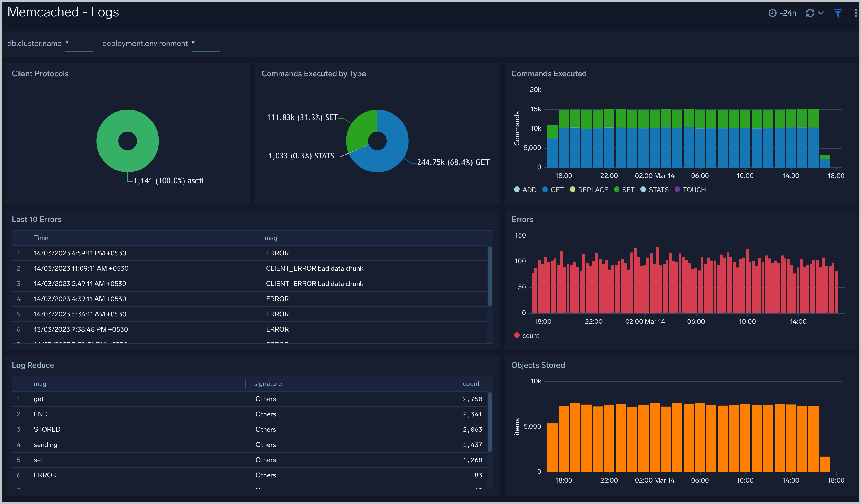The width and height of the screenshot is (861, 504).
Task: Toggle SET series in legend
Action: [624, 190]
